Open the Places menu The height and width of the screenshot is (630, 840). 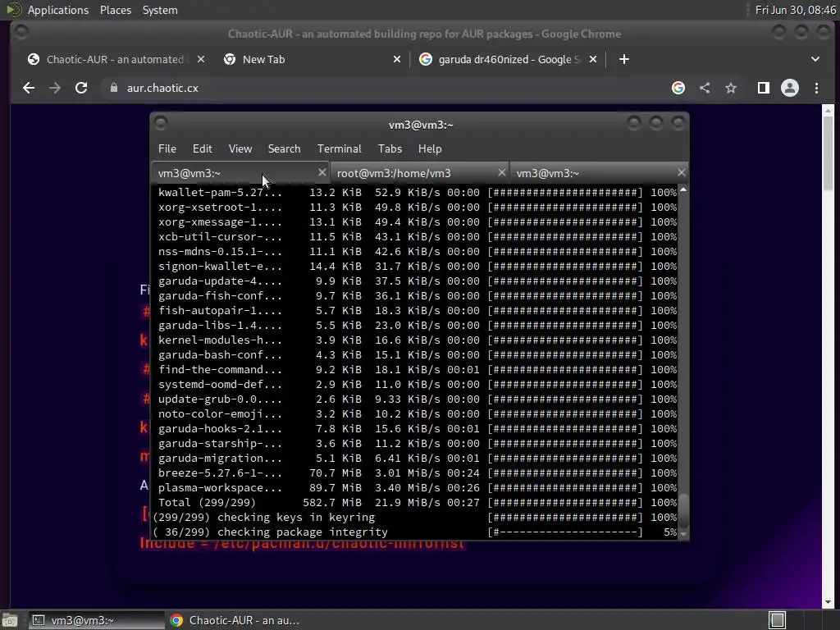pyautogui.click(x=115, y=10)
